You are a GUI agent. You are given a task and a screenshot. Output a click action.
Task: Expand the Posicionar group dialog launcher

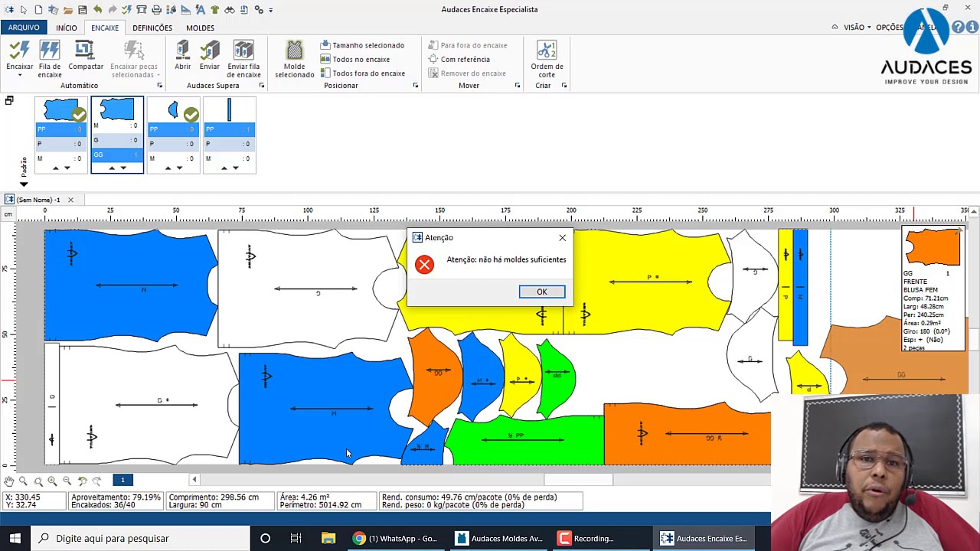(x=416, y=86)
